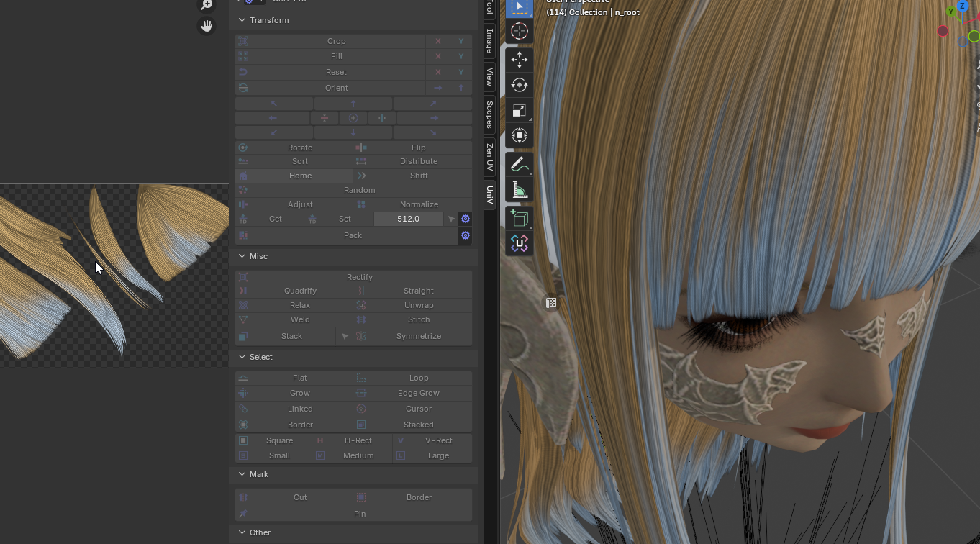Viewport: 980px width, 544px height.
Task: Pick the Scale tool in viewport toolbar
Action: tap(519, 110)
